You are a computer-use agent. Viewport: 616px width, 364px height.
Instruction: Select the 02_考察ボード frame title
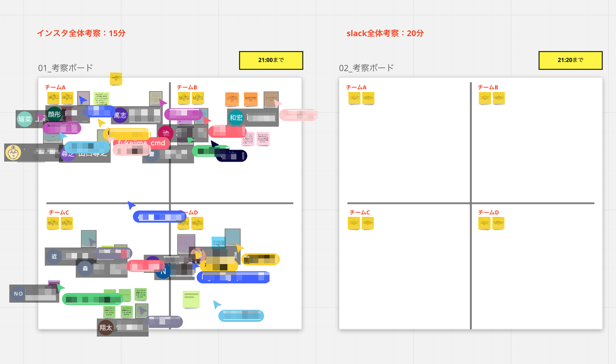pos(366,68)
